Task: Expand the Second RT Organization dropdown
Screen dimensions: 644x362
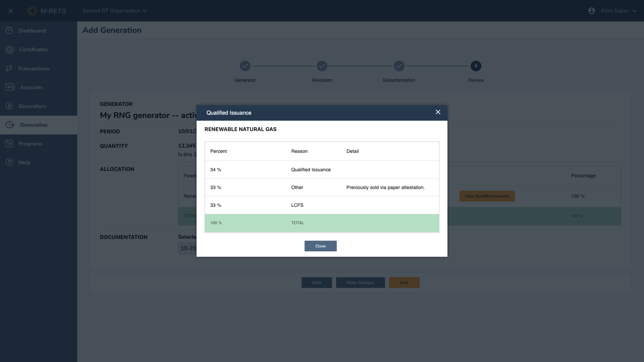Action: 114,11
